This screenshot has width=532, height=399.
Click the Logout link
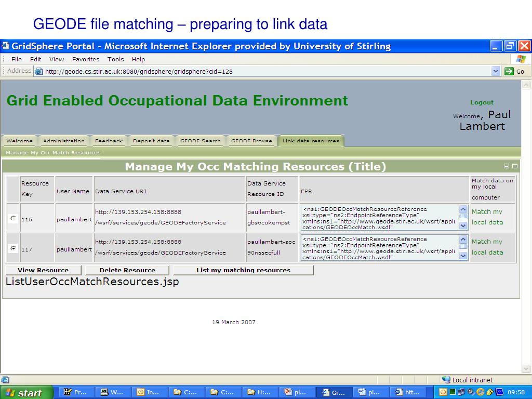click(x=482, y=102)
